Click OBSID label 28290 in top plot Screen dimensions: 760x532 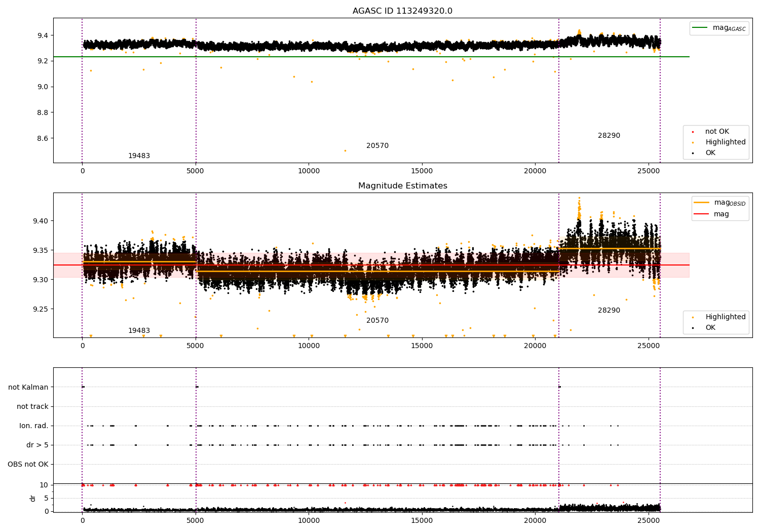coord(609,136)
